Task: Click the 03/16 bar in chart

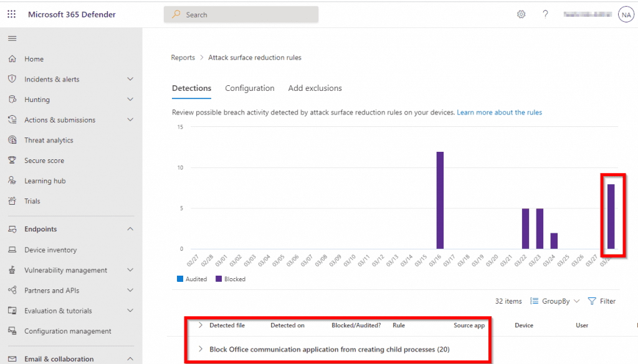Action: click(440, 200)
